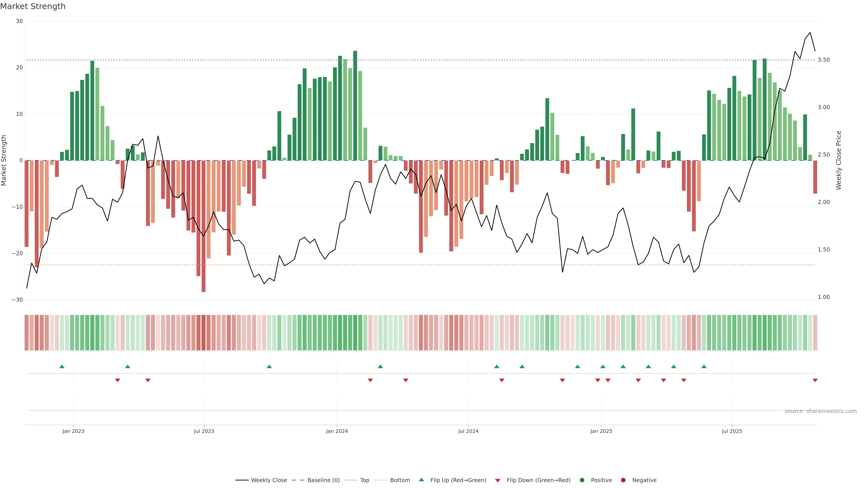Click dark red Negative legend circle

[623, 480]
